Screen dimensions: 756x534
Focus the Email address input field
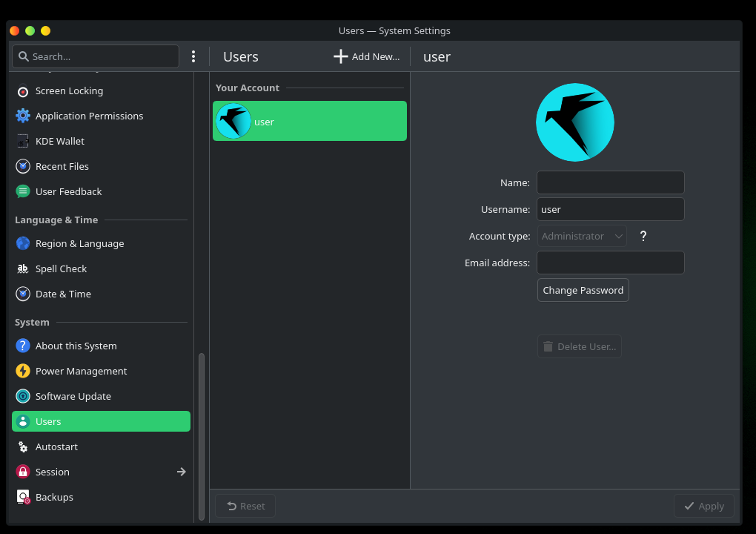610,263
